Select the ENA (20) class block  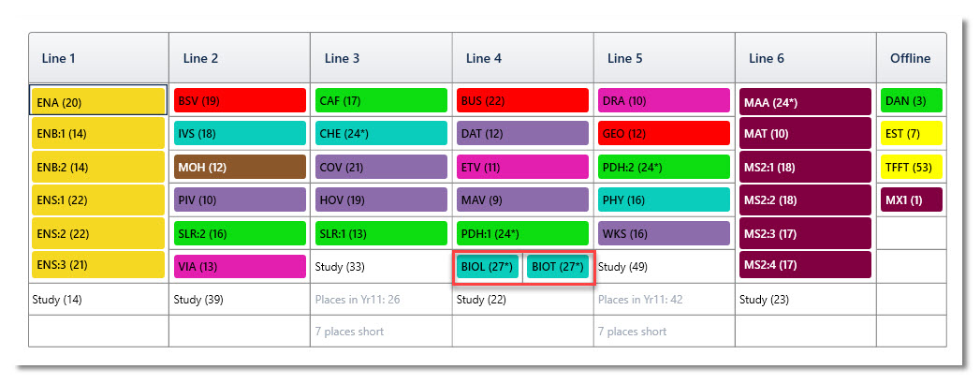tap(98, 101)
